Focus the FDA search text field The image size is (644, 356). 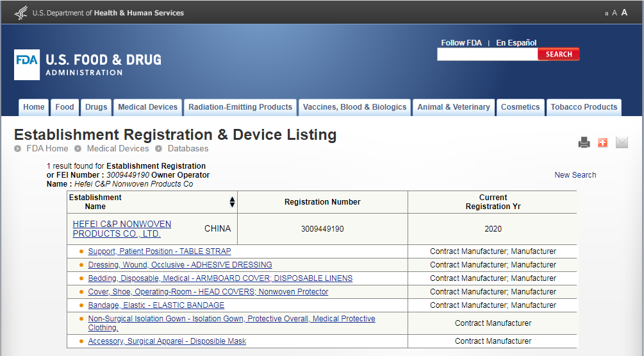(488, 55)
